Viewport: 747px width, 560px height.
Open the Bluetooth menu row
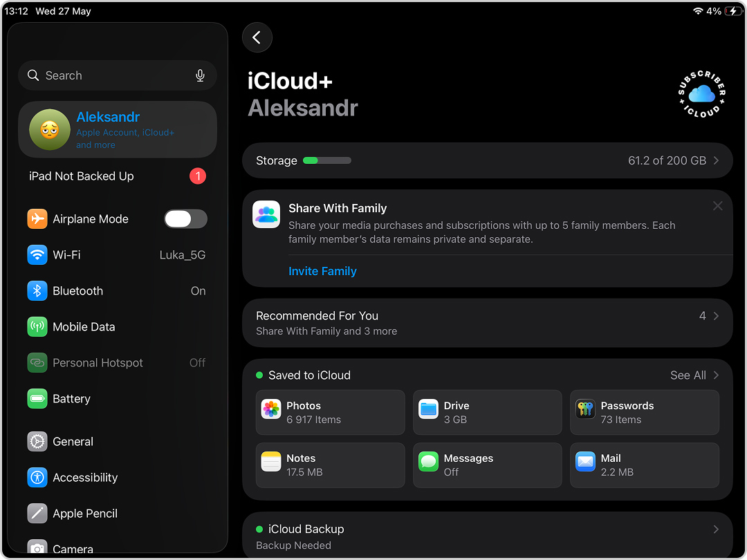point(117,291)
